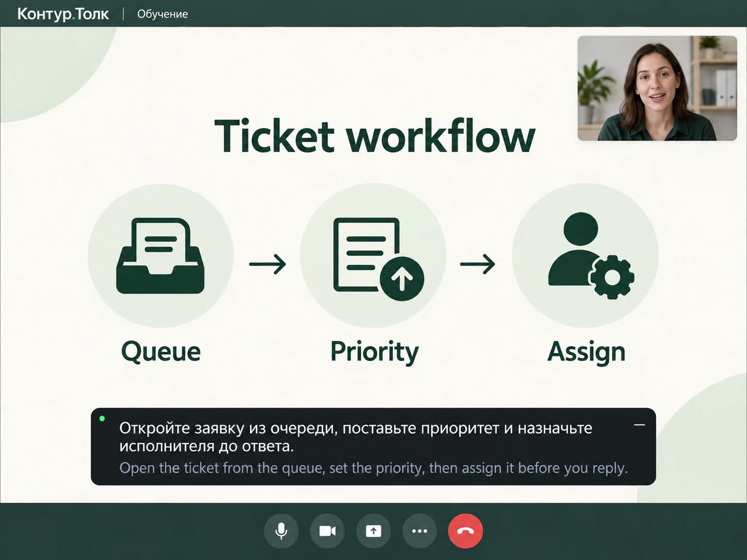Click the Assign label
747x560 pixels.
coord(586,352)
